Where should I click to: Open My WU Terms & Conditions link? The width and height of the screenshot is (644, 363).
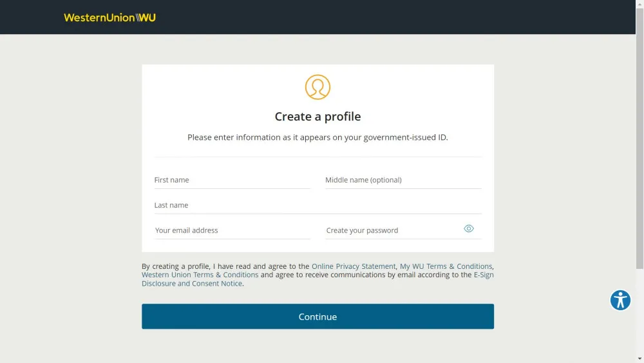(446, 266)
